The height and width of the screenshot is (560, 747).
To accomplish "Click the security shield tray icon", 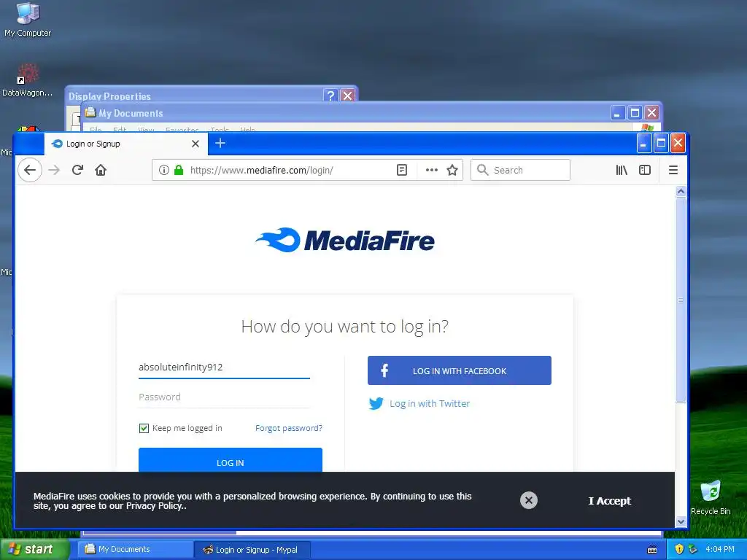I will pyautogui.click(x=679, y=550).
